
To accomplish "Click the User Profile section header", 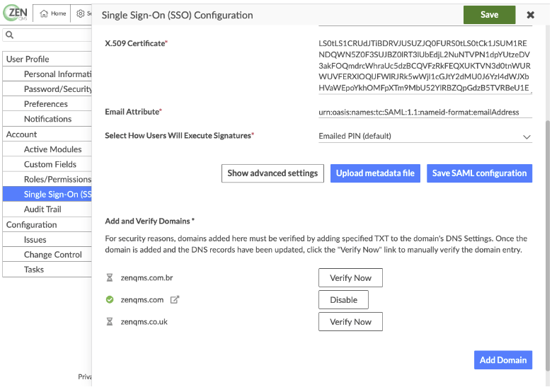I will [x=47, y=59].
